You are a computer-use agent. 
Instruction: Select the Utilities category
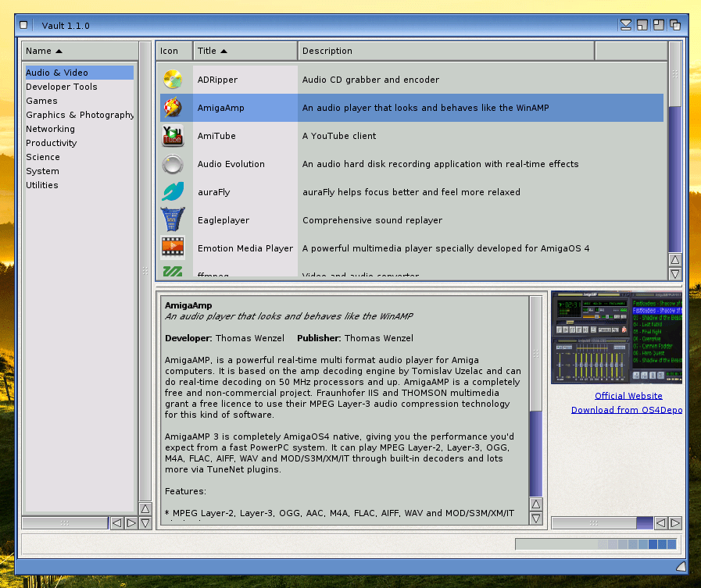(x=42, y=185)
